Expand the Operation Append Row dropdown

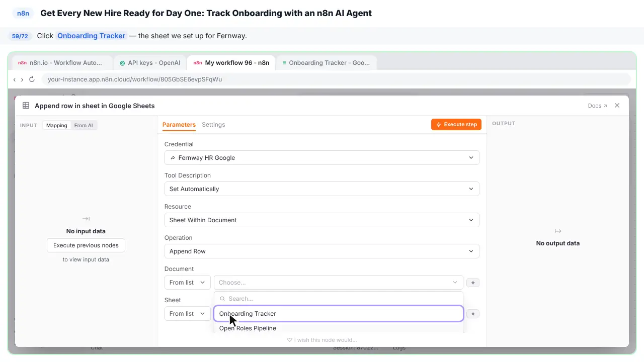[321, 251]
